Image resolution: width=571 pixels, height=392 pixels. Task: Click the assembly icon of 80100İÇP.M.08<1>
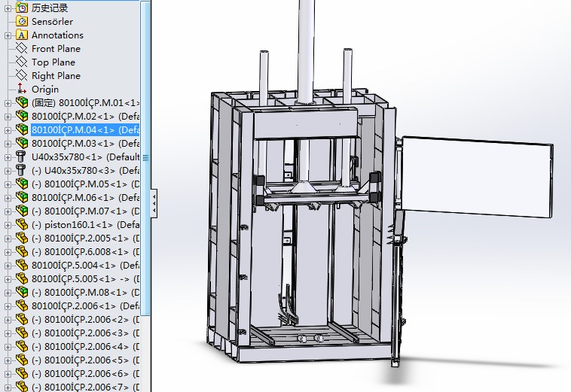[22, 293]
